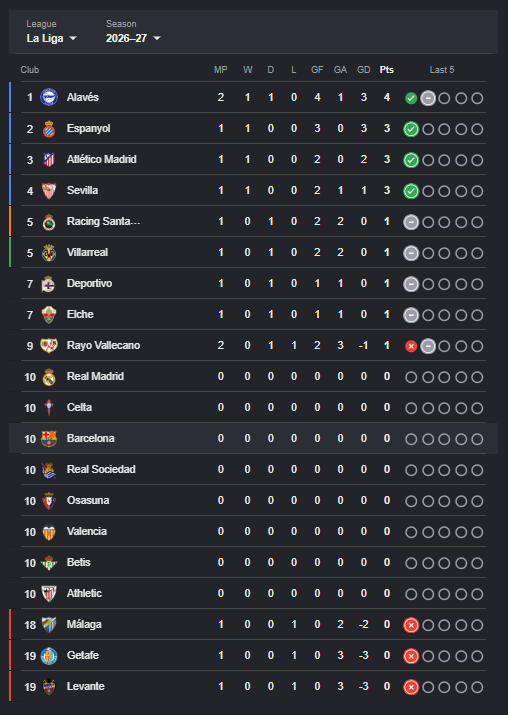Click the Barcelona crest icon
508x715 pixels.
(49, 439)
